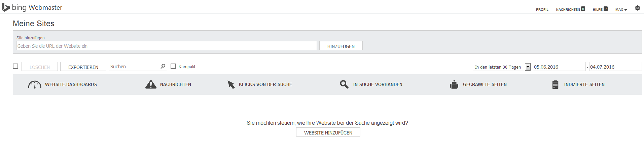Screen dimensions: 644x156
Task: Click the start date field 05.06.2016
Action: (x=559, y=67)
